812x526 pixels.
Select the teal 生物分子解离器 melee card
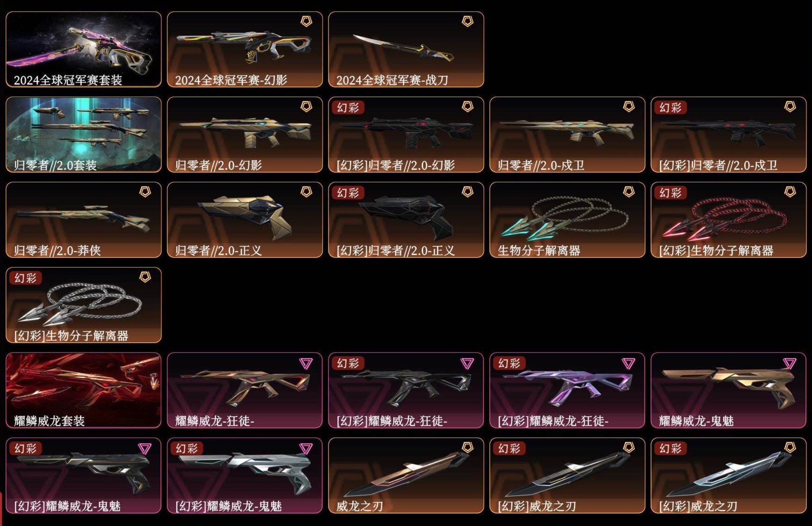[x=567, y=220]
